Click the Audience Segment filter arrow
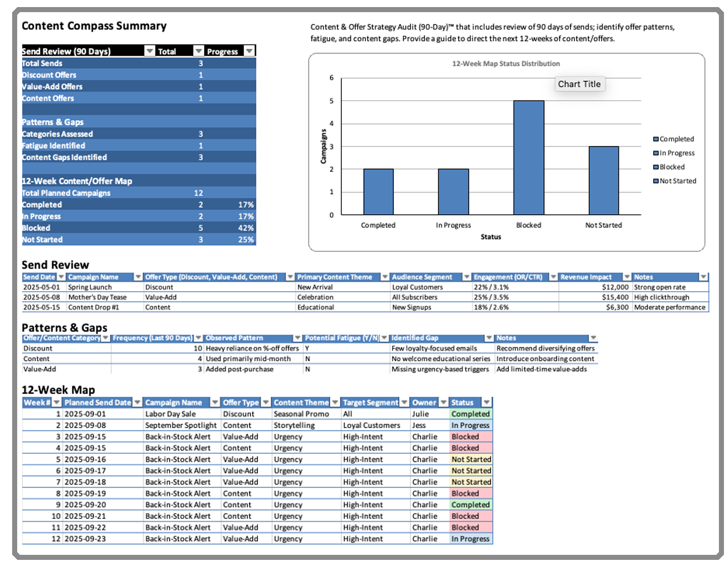Screen dimensions: 728x571 click(467, 277)
